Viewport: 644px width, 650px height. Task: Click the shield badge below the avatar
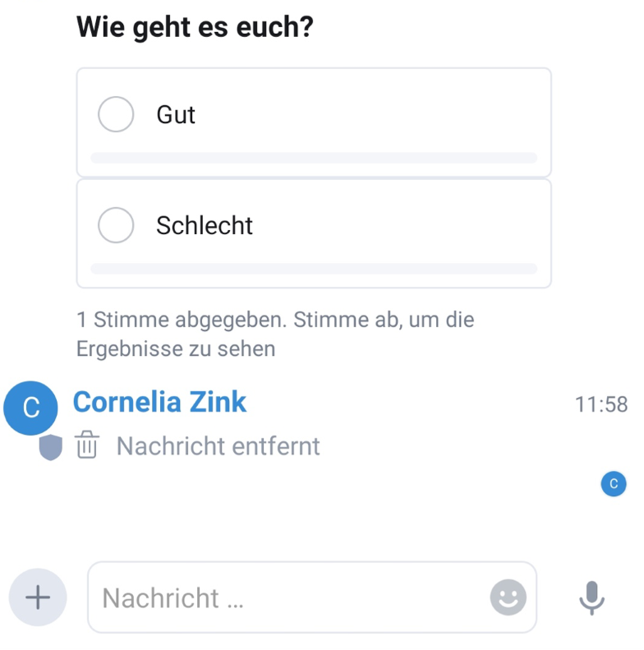point(51,448)
